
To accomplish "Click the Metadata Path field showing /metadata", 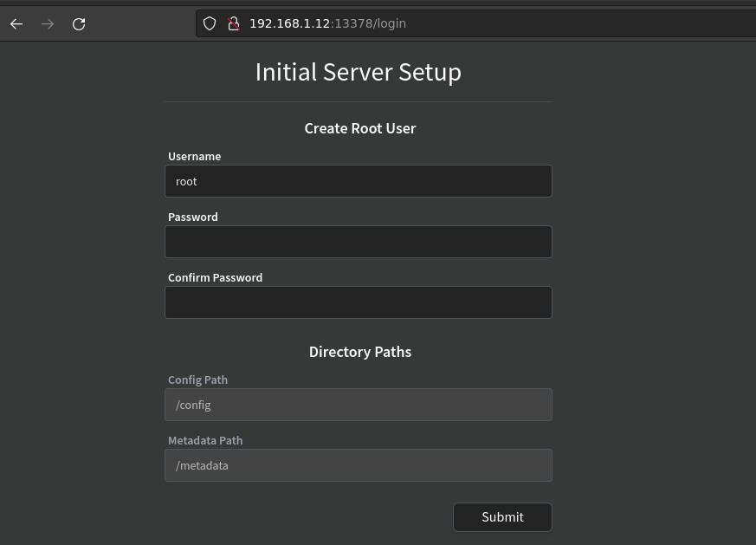I will pos(358,465).
